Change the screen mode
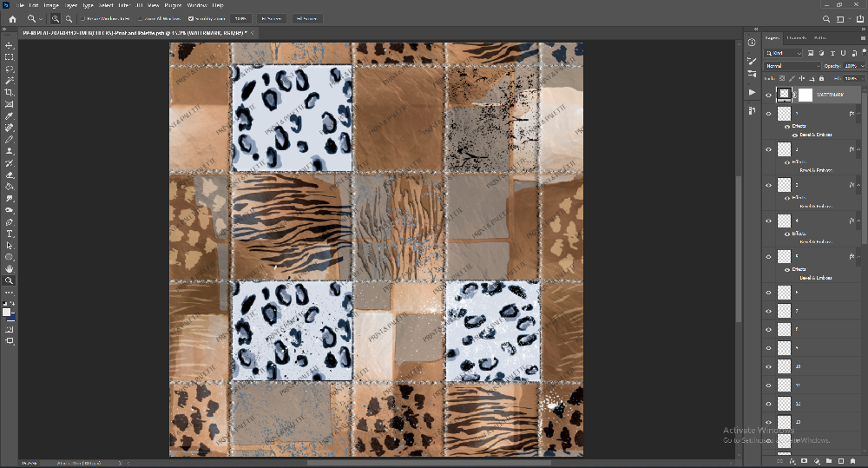 [x=9, y=341]
